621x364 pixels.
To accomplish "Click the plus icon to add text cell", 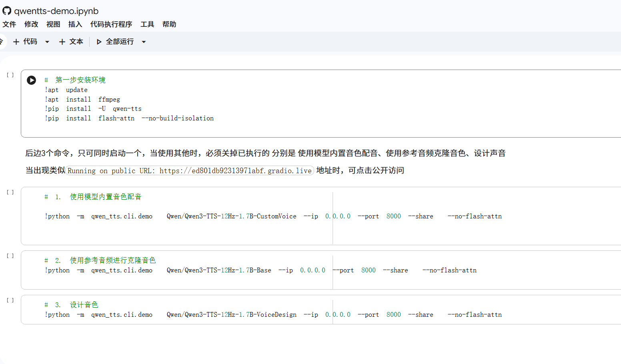I will point(62,42).
